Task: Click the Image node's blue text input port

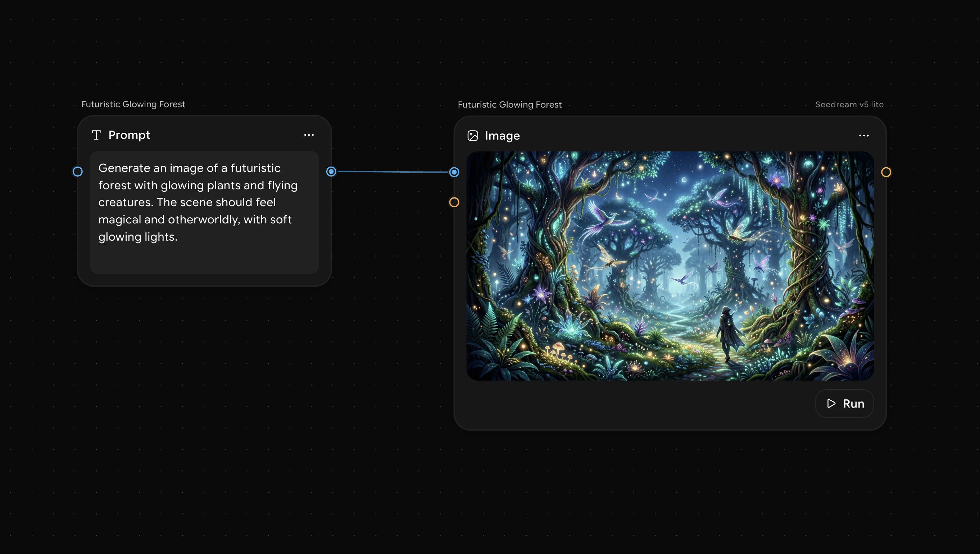Action: coord(454,172)
